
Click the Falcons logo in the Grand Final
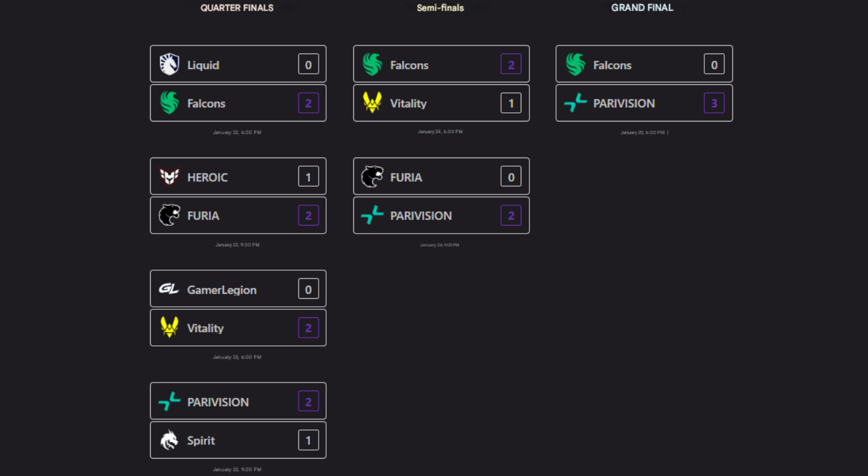tap(575, 64)
